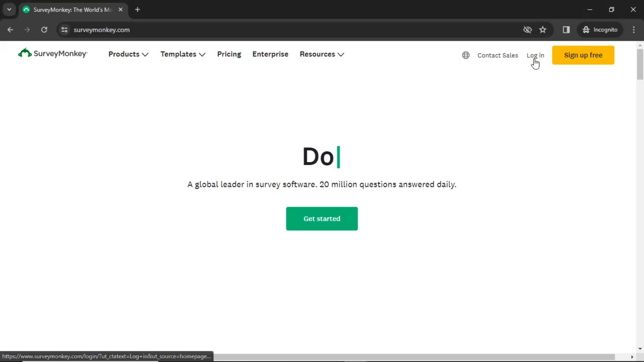Click the browser back navigation arrow
This screenshot has height=362, width=644.
pos(10,29)
